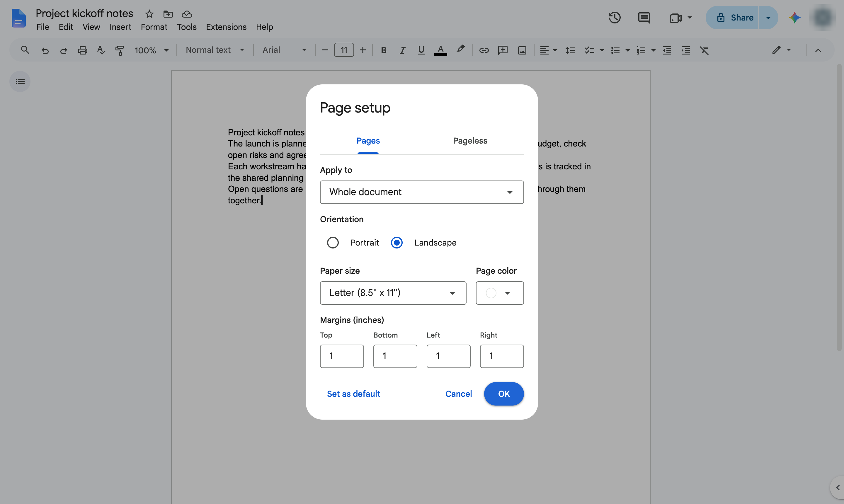Open the comments panel icon
Viewport: 844px width, 504px height.
tap(644, 18)
